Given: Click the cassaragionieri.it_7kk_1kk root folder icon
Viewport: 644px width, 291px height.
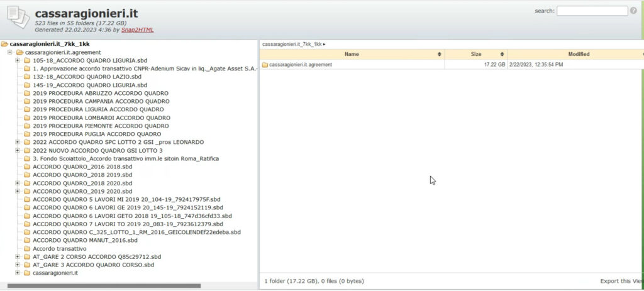Looking at the screenshot, I should [x=5, y=44].
